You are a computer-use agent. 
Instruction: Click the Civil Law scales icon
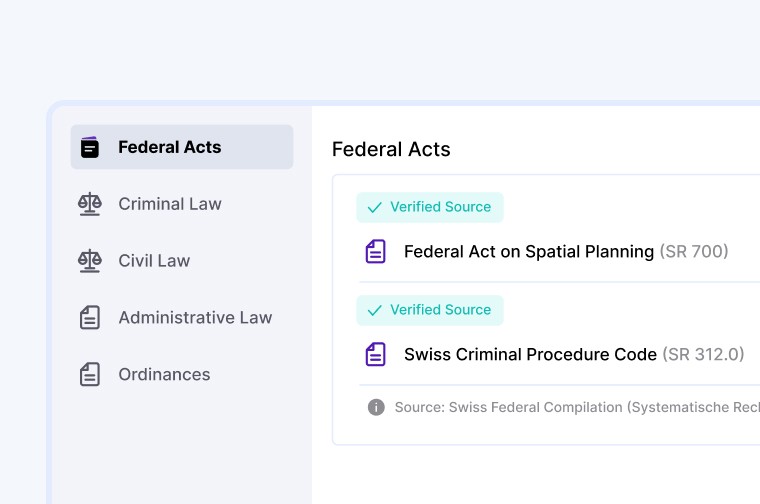pos(90,261)
